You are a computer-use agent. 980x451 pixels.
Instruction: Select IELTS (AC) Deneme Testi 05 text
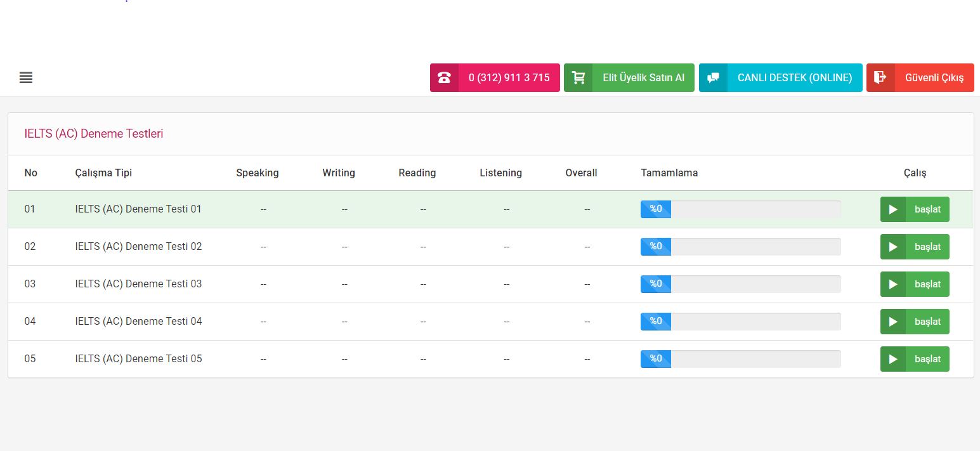(x=138, y=359)
